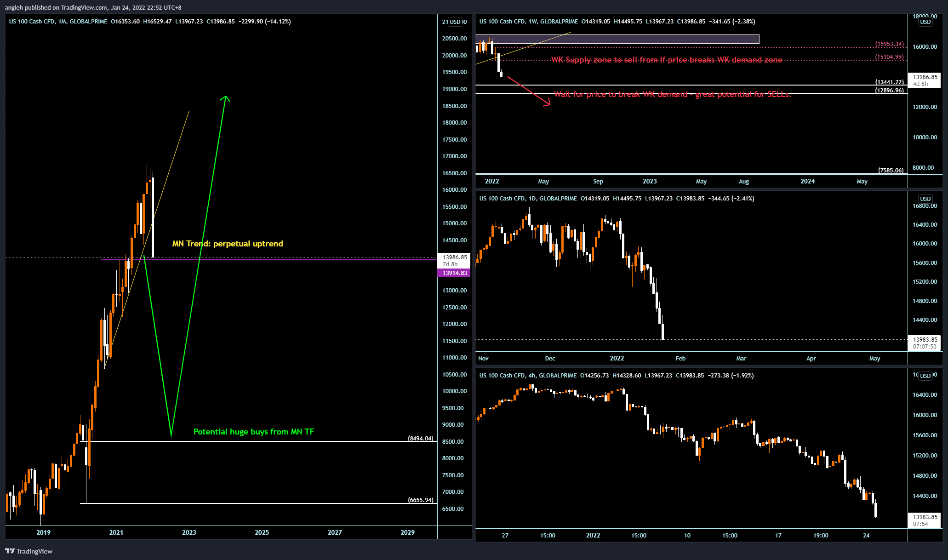Click daily change value −344.65 (−2.41%)
Viewport: 948px width, 560px height.
tap(731, 199)
